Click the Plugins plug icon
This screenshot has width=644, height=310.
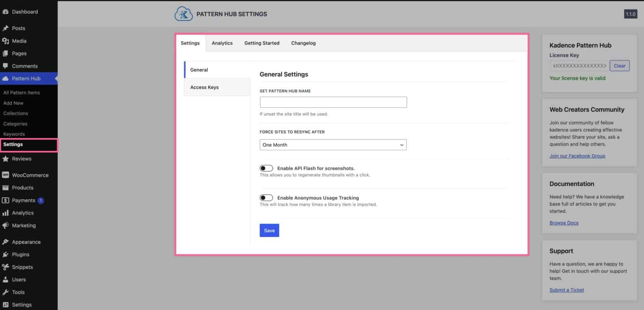point(5,255)
